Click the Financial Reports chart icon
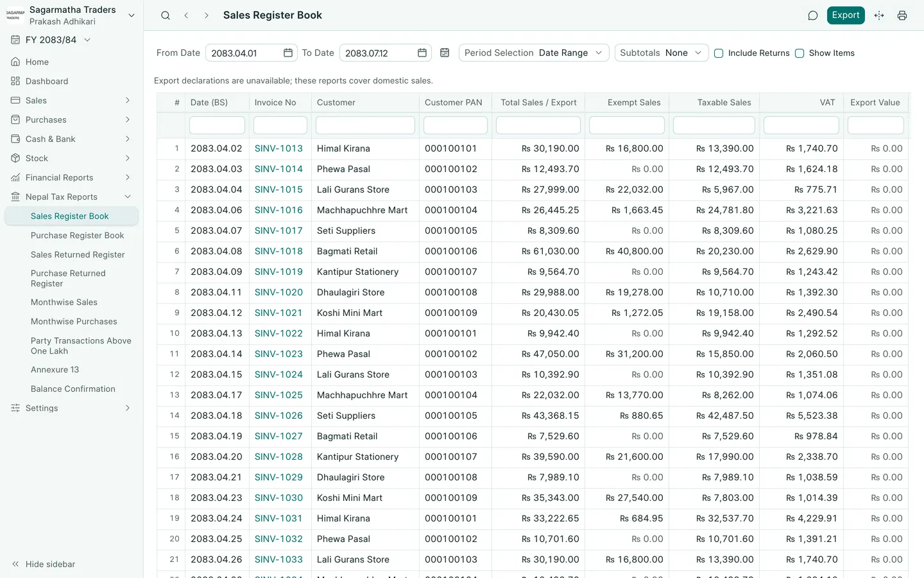This screenshot has width=924, height=578. click(x=15, y=177)
